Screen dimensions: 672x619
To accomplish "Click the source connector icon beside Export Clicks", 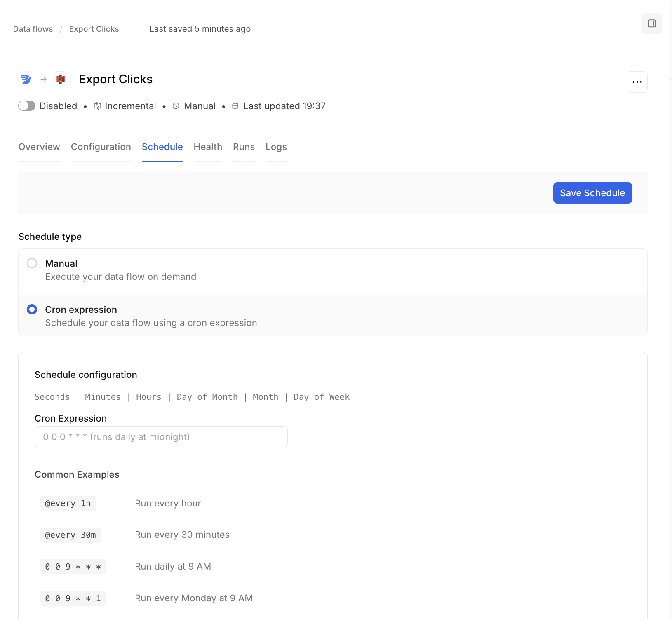I will (26, 79).
